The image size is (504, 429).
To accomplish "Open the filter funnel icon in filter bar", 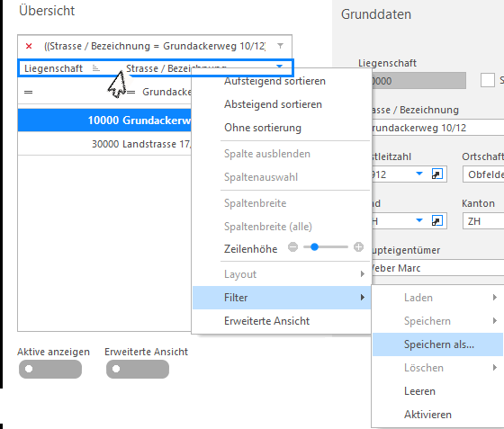I will coord(280,46).
